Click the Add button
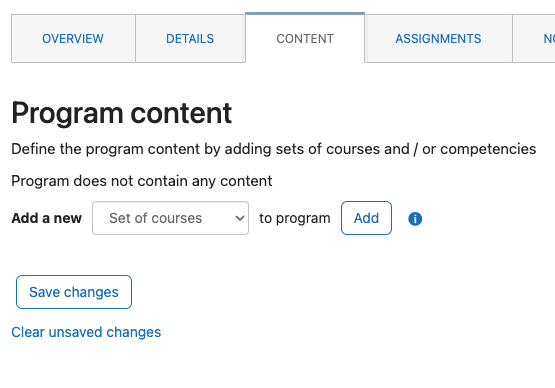This screenshot has width=555, height=388. (366, 218)
